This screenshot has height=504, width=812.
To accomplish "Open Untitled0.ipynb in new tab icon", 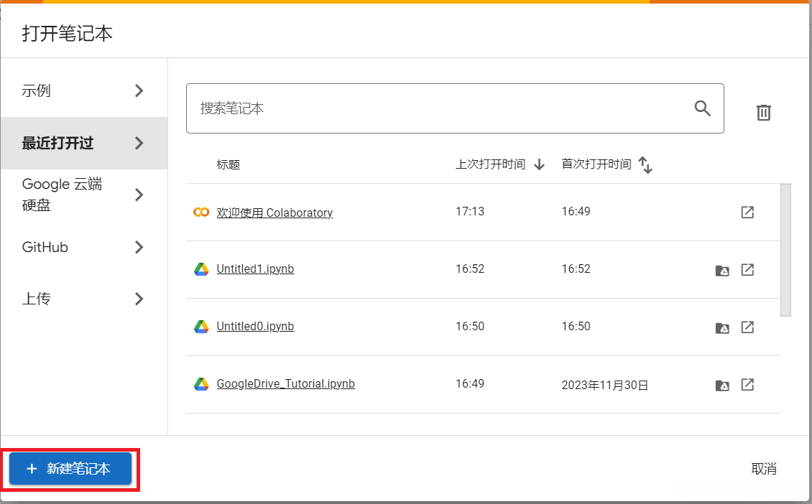I will (x=747, y=327).
